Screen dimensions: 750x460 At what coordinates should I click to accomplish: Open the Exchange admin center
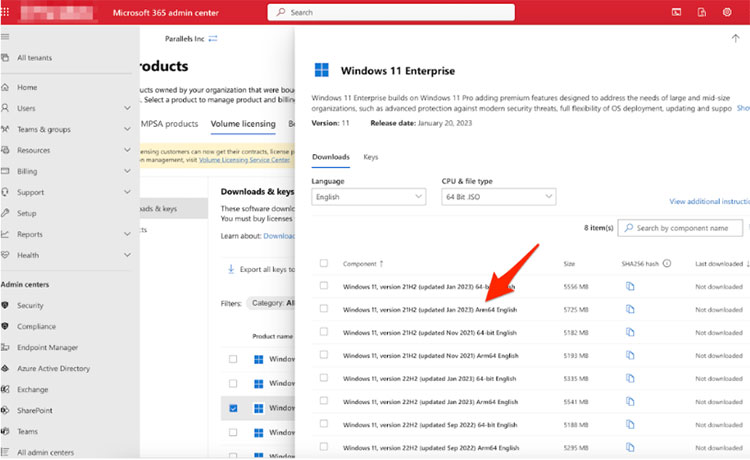point(32,389)
